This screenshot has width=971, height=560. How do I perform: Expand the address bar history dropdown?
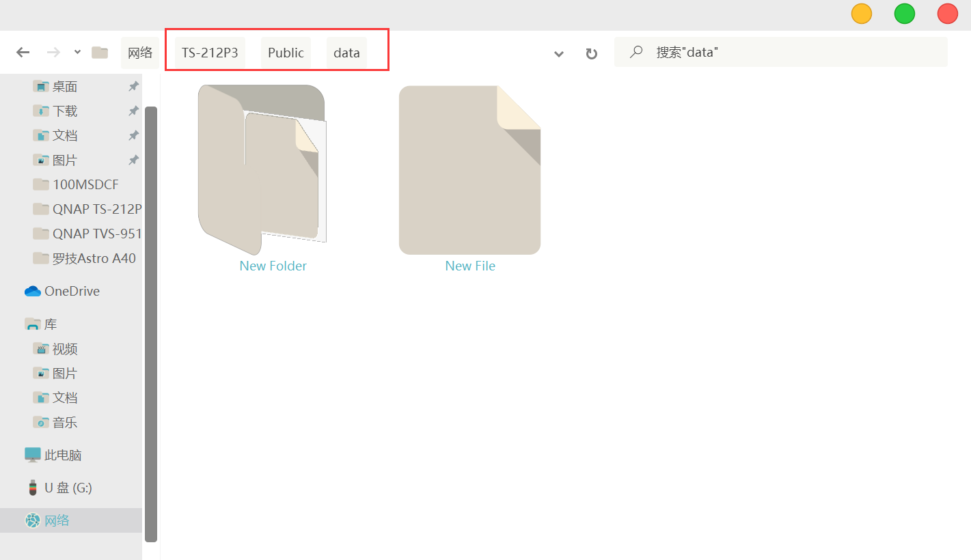click(559, 54)
